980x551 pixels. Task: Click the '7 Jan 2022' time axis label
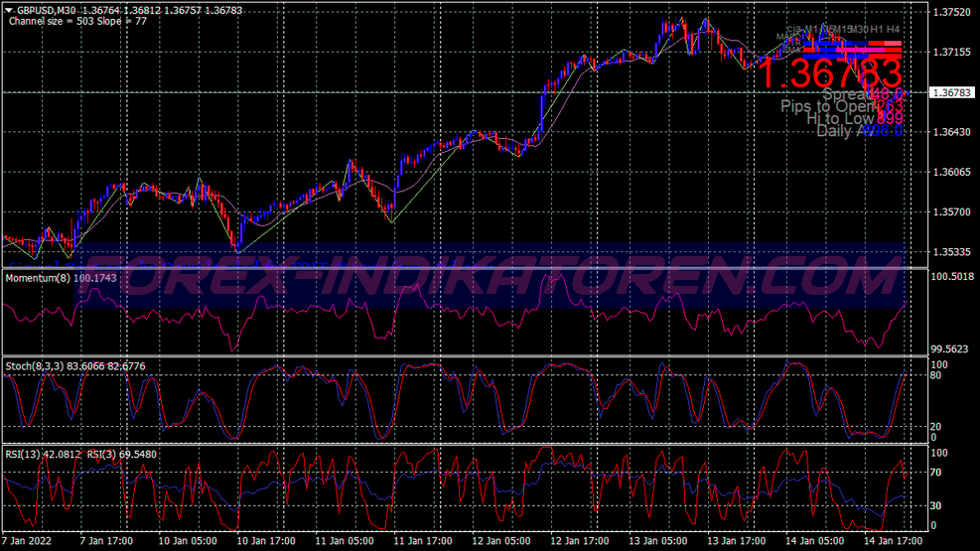(x=27, y=541)
